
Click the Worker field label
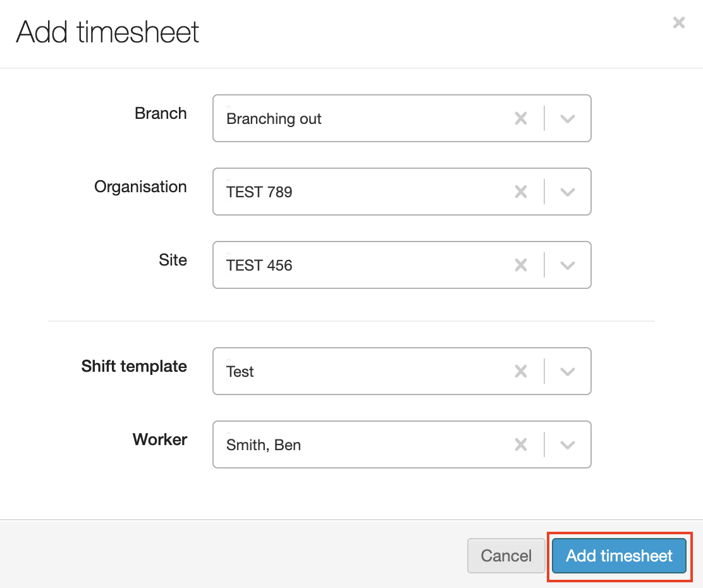pyautogui.click(x=160, y=440)
